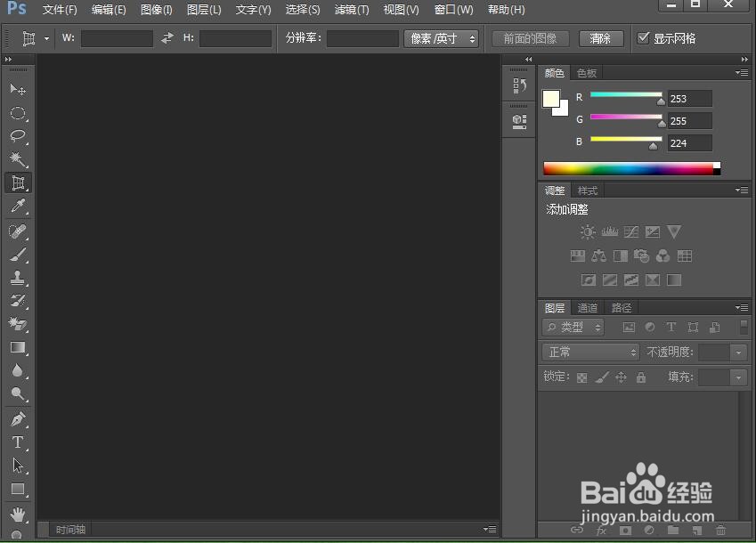Open the 填充 fill dropdown arrow
The height and width of the screenshot is (543, 756).
(739, 377)
